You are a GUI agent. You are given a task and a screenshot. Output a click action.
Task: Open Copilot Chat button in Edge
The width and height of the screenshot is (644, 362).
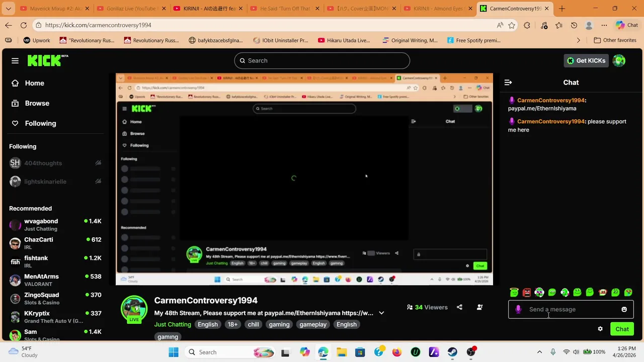tap(626, 25)
